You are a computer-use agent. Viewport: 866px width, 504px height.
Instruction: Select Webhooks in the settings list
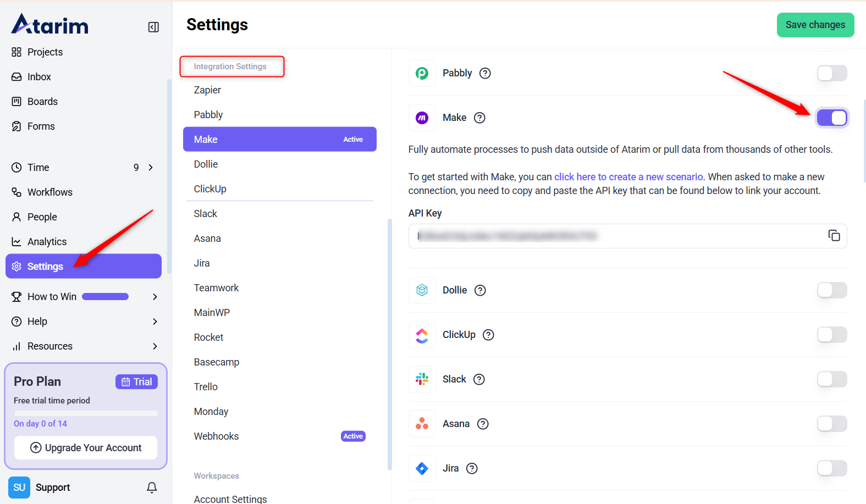coord(216,436)
